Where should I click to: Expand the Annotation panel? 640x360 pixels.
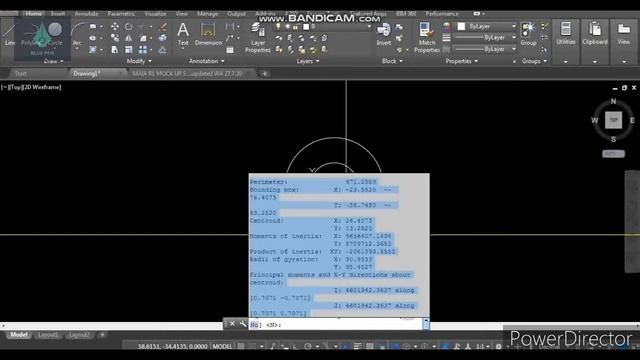coord(207,61)
